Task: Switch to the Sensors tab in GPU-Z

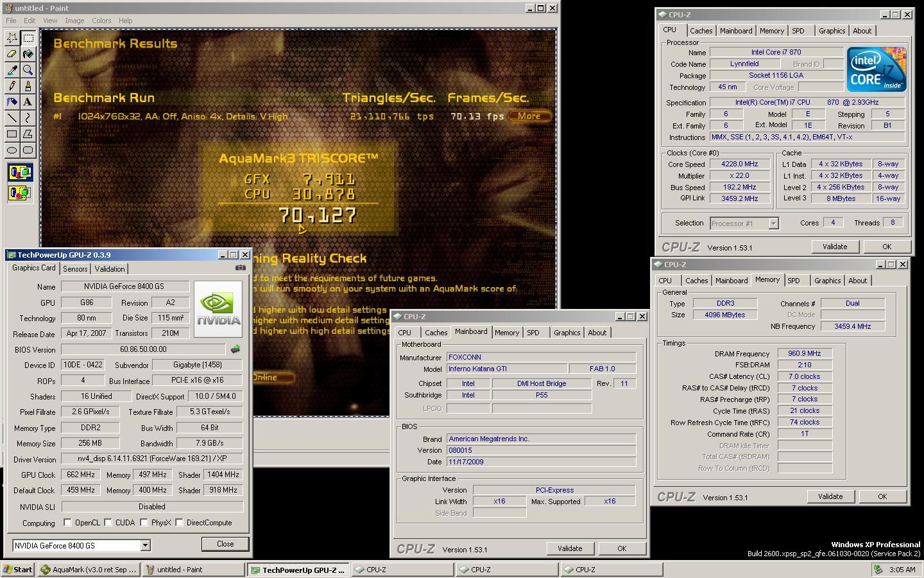Action: coord(75,269)
